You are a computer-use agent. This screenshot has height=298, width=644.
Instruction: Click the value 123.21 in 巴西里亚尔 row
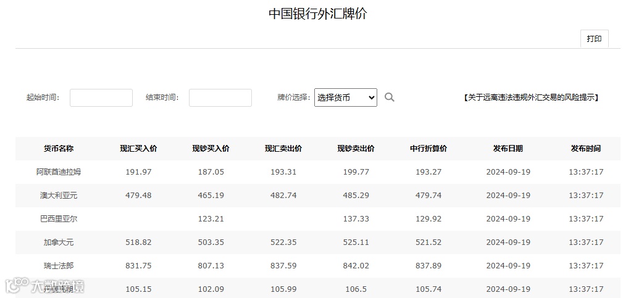pyautogui.click(x=211, y=219)
